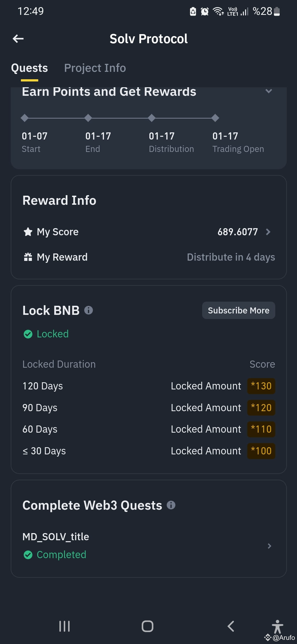297x644 pixels.
Task: Tap the green Completed checkmark status
Action: point(55,555)
